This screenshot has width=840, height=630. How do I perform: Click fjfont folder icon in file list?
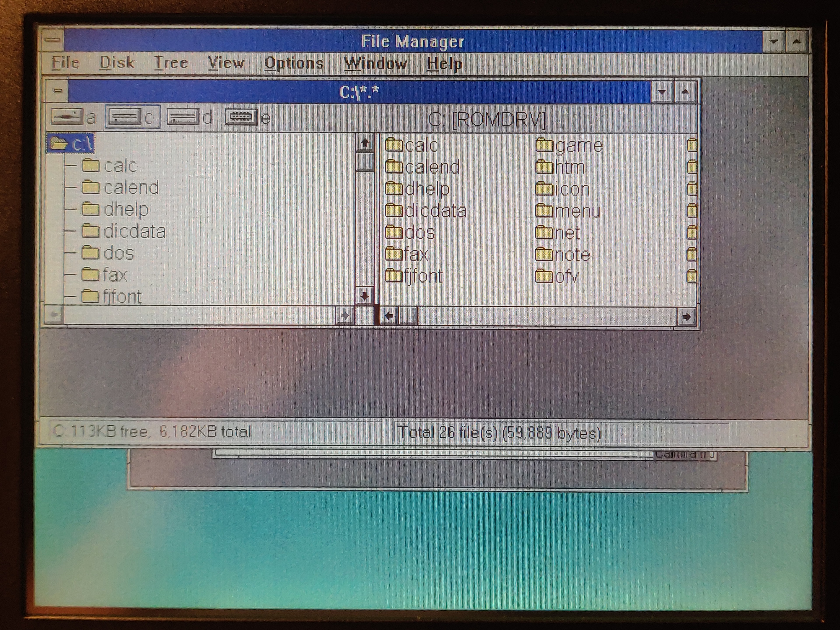click(x=394, y=276)
